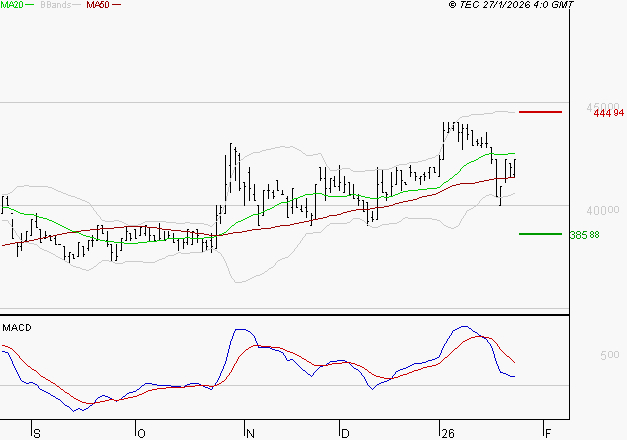627x440 pixels.
Task: Click the 500 MACD axis label
Action: point(609,355)
